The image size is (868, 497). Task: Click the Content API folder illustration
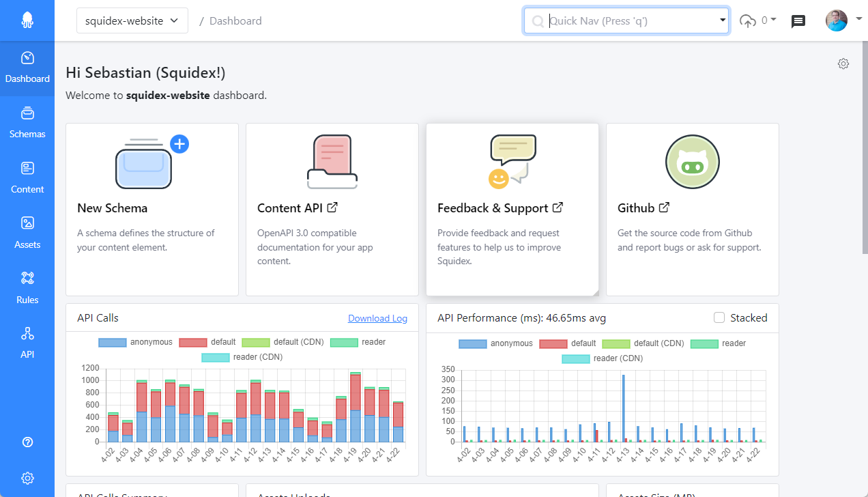click(332, 162)
